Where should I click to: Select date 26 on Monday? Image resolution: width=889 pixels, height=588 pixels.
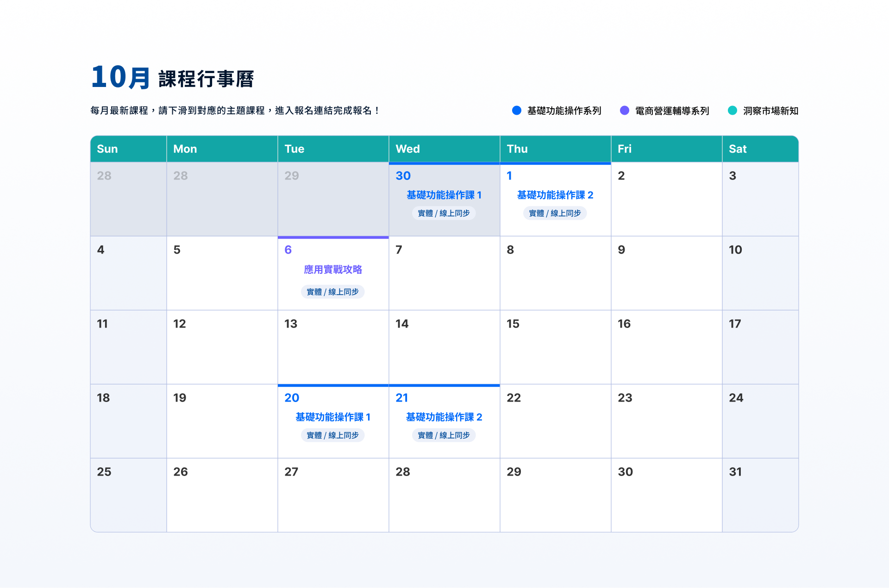(181, 472)
